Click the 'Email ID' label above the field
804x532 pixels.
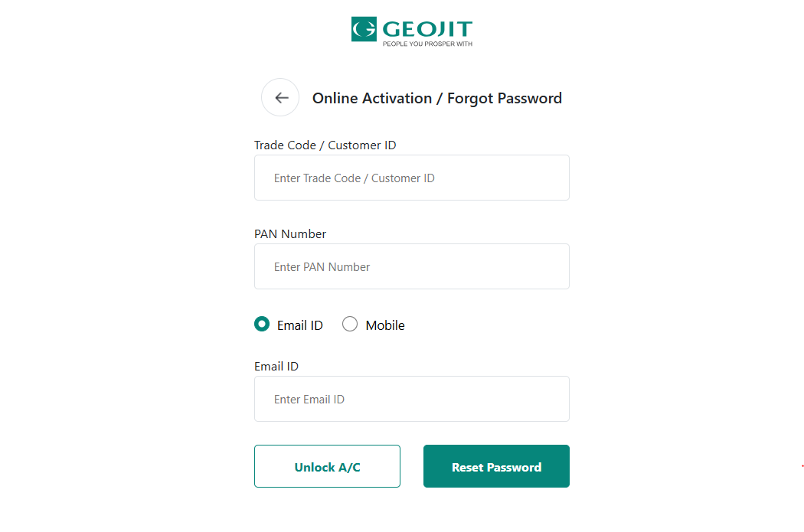(276, 367)
